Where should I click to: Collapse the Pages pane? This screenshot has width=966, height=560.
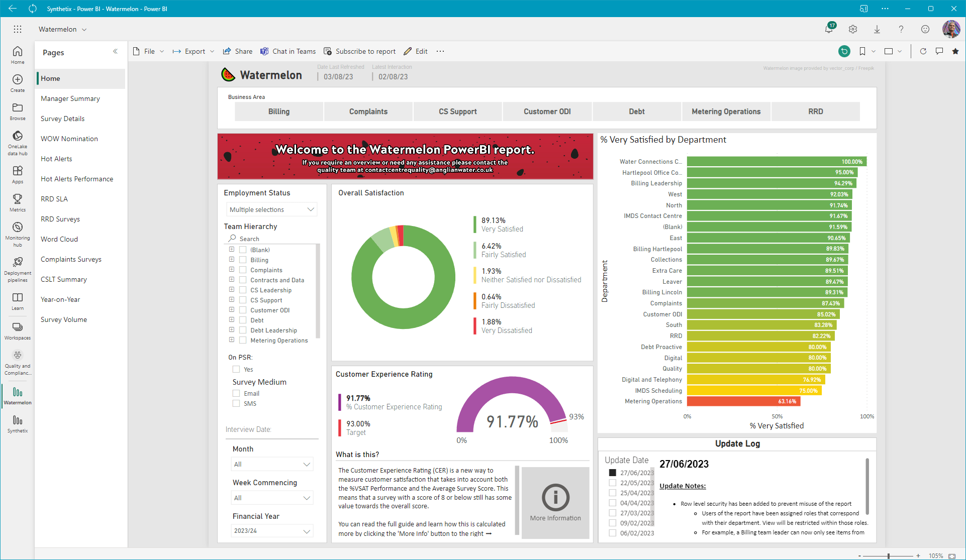[x=115, y=52]
